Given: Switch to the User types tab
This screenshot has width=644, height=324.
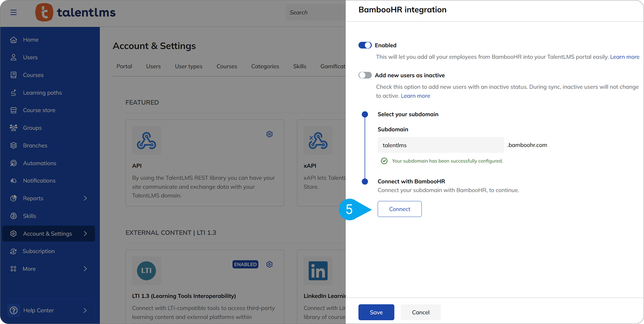Looking at the screenshot, I should pos(189,66).
